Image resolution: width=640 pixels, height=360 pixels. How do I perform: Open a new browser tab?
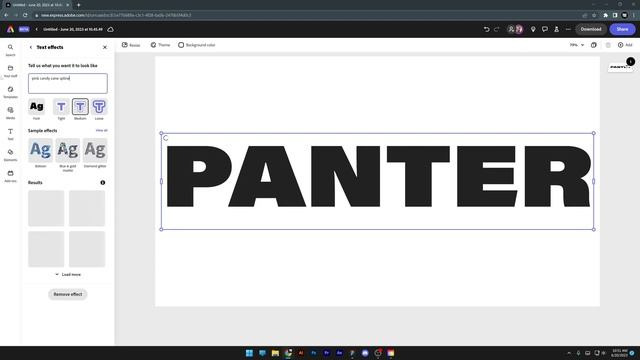click(78, 5)
